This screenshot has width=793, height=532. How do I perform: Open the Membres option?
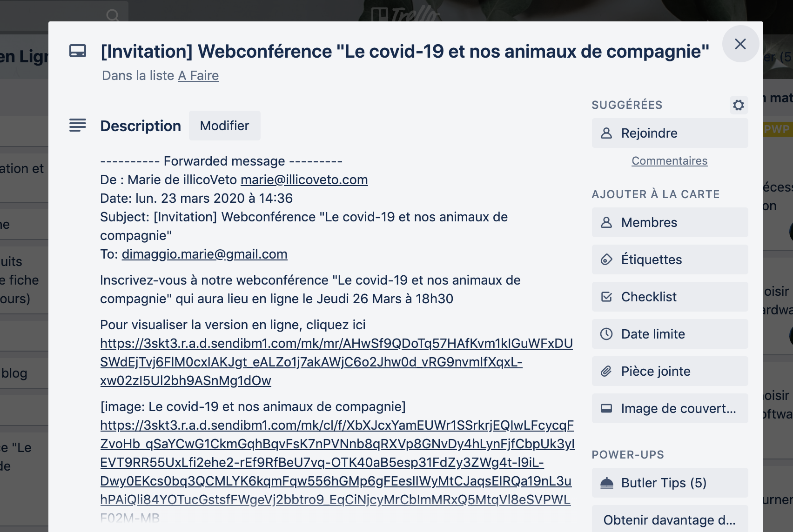(x=670, y=223)
